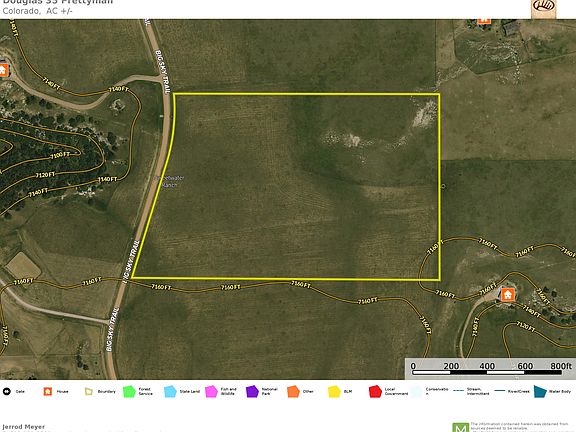This screenshot has width=576, height=432.
Task: Click the house marker beside the curved driveway
Action: click(x=508, y=294)
